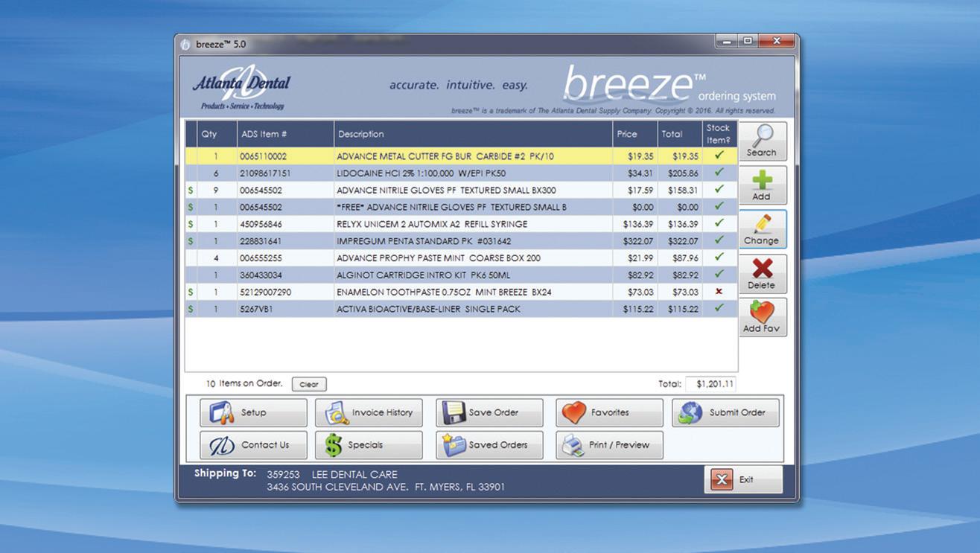Maximize the breeze 5.0 window
Viewport: 980px width, 553px height.
click(748, 42)
